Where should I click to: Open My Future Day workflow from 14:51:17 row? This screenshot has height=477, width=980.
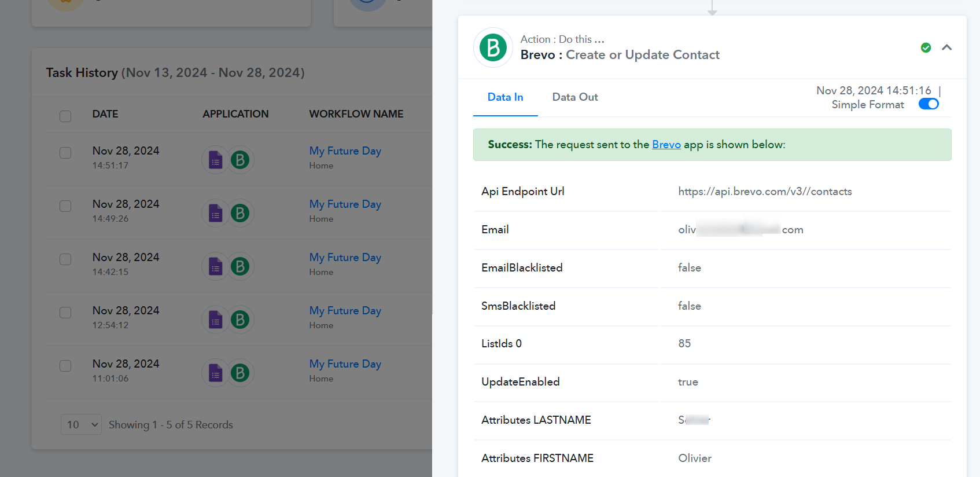coord(345,151)
